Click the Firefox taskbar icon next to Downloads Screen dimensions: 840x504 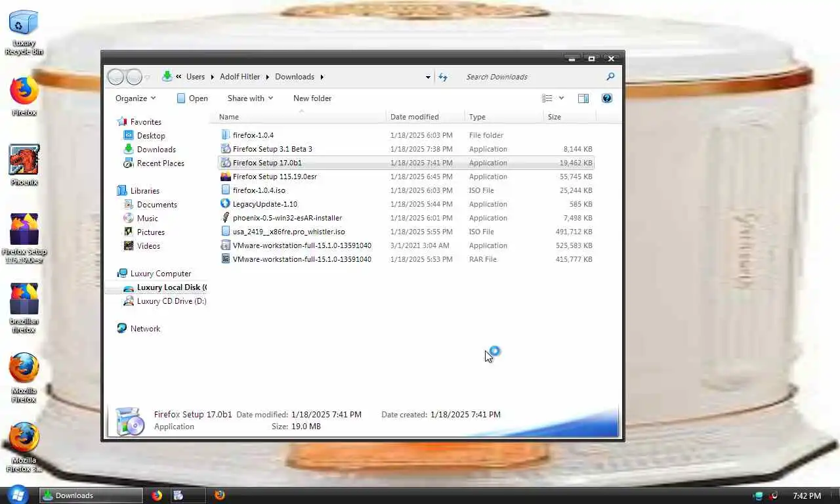click(x=157, y=495)
